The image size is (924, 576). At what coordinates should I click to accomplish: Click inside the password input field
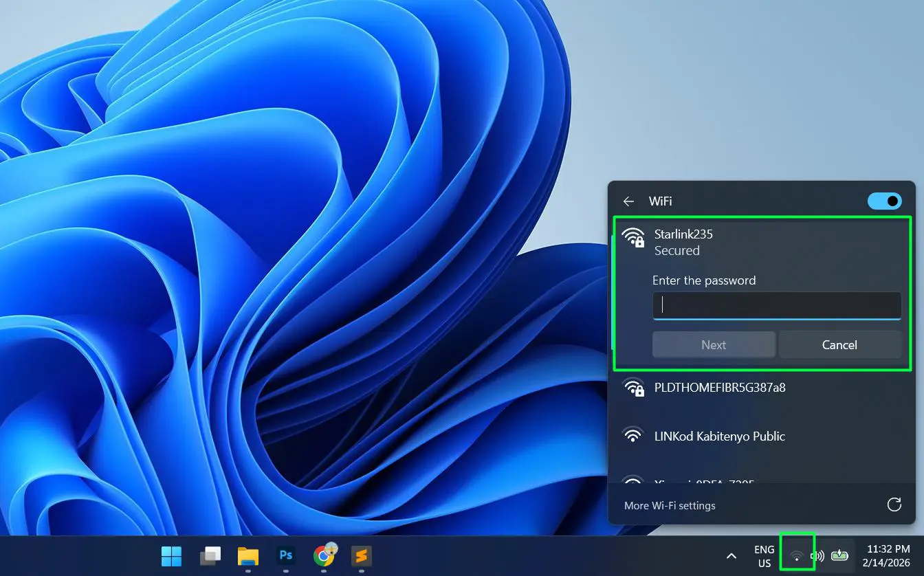(x=775, y=304)
